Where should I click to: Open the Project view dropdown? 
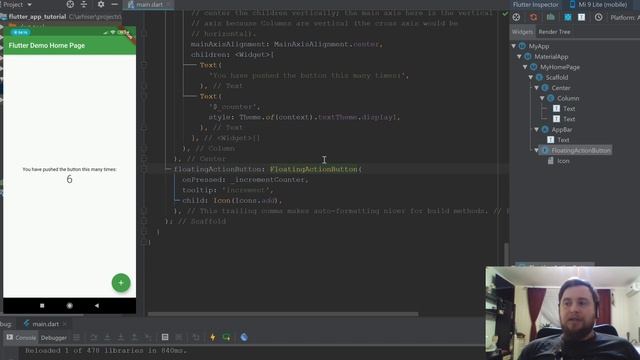point(16,4)
